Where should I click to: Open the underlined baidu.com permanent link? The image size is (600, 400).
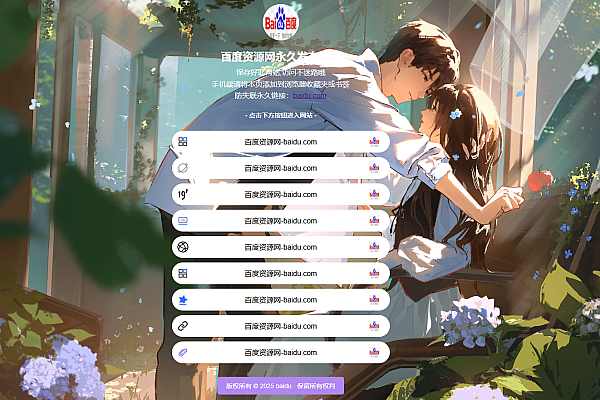click(310, 96)
